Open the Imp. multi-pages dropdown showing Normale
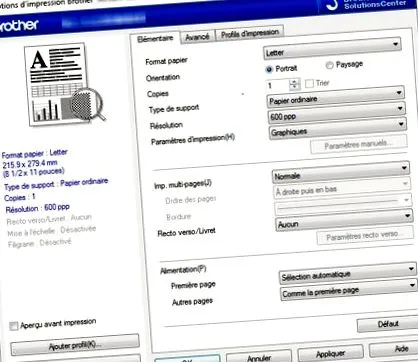418x362 pixels. 341,172
